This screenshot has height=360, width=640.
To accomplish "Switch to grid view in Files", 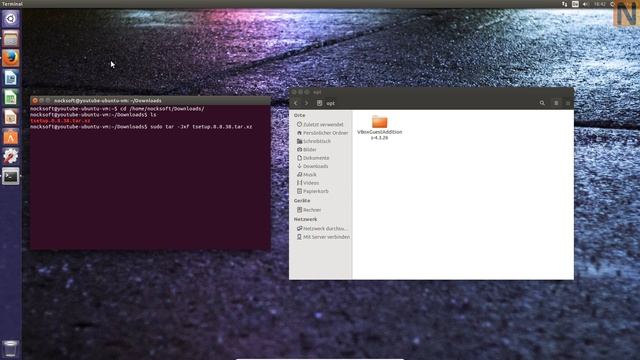I will point(567,103).
